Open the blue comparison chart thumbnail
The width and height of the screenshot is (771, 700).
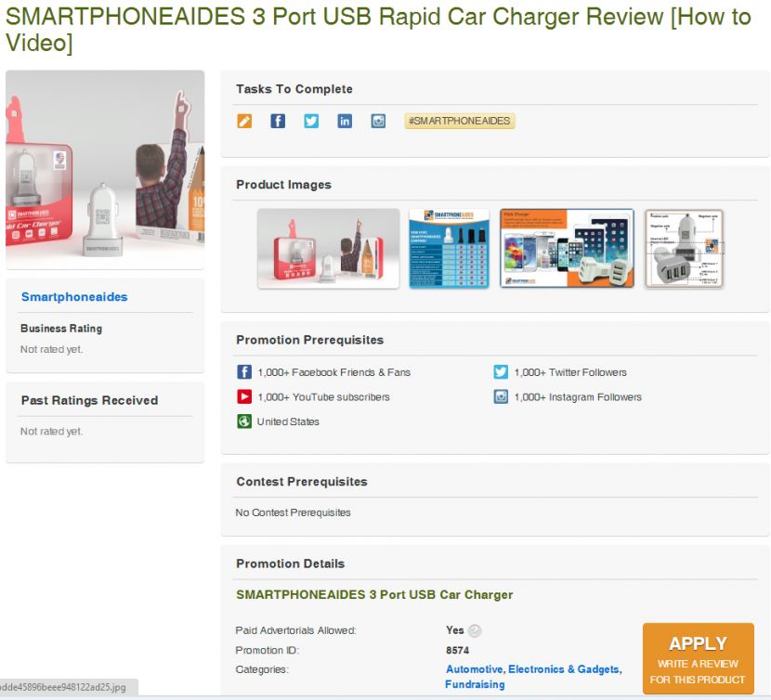(450, 248)
